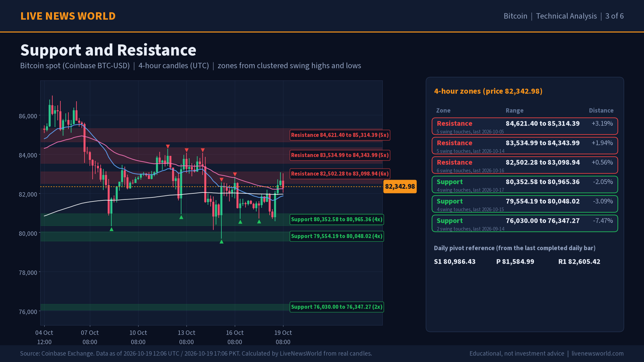
Task: Click the S1 80,986.43 pivot value
Action: click(x=454, y=261)
